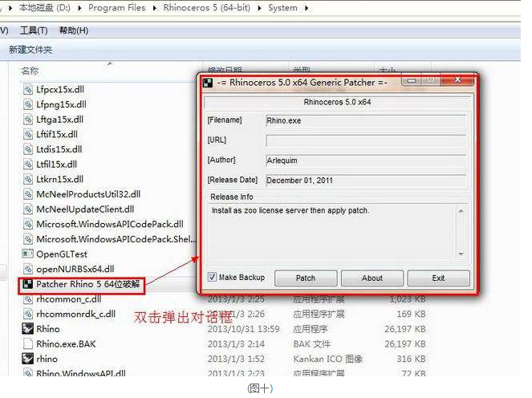Screen dimensions: 532x398
Task: Close the Rhinoceros patcher dialog
Action: click(457, 80)
